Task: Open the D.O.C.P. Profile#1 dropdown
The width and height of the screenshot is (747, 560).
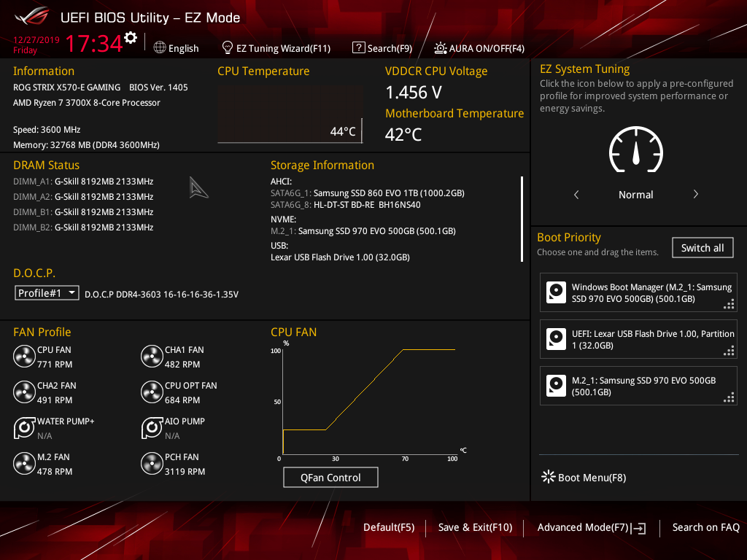Action: pyautogui.click(x=47, y=293)
